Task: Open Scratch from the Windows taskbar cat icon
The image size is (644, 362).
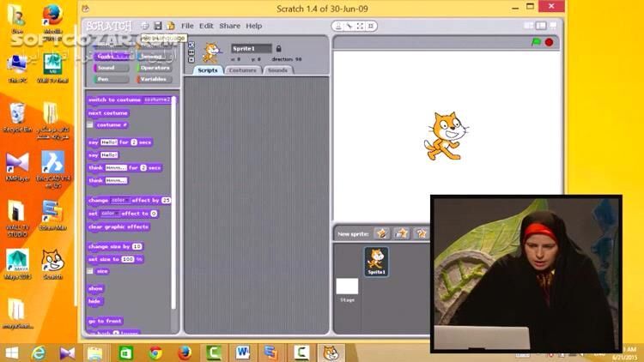Action: pyautogui.click(x=330, y=352)
